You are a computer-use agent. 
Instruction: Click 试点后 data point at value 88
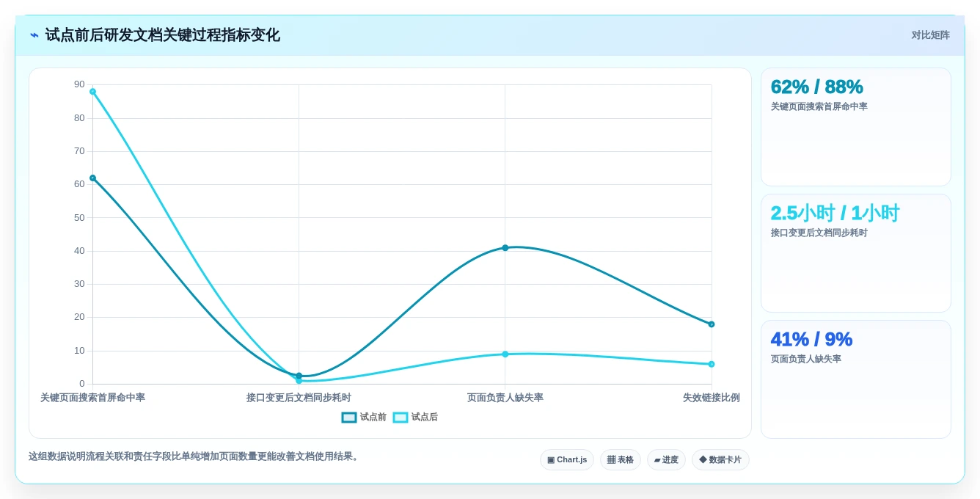pos(92,92)
